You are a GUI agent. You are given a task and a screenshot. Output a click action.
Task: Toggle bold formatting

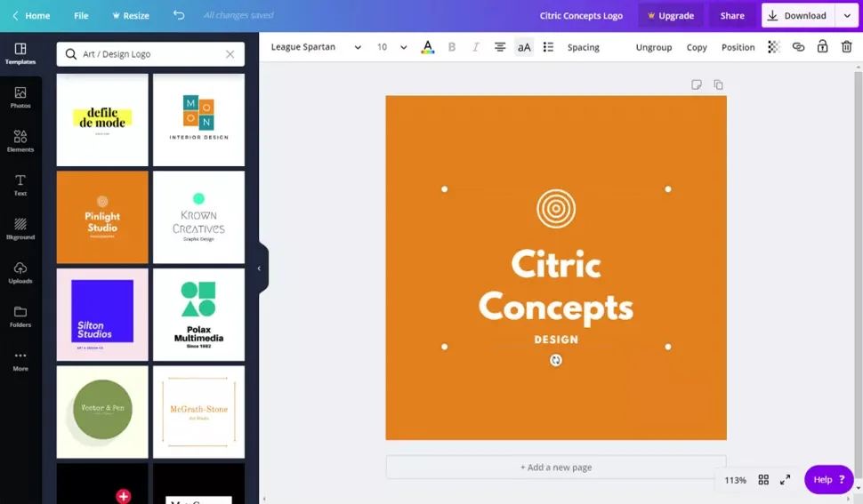point(452,47)
